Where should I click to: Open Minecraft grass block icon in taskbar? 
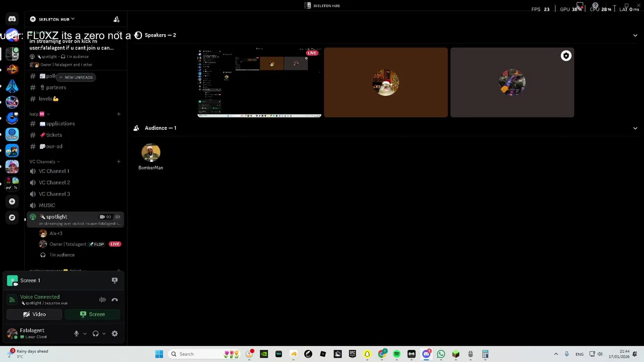point(455,354)
